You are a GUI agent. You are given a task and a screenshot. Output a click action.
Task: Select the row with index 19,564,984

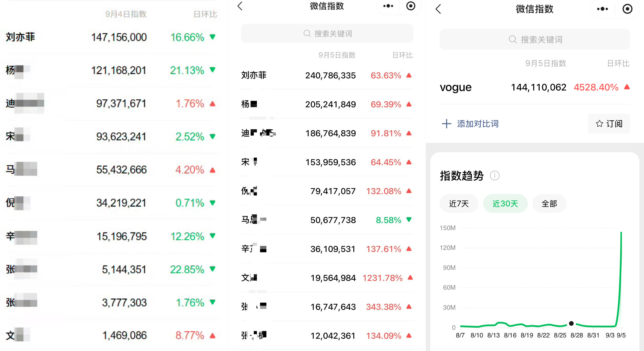(327, 278)
